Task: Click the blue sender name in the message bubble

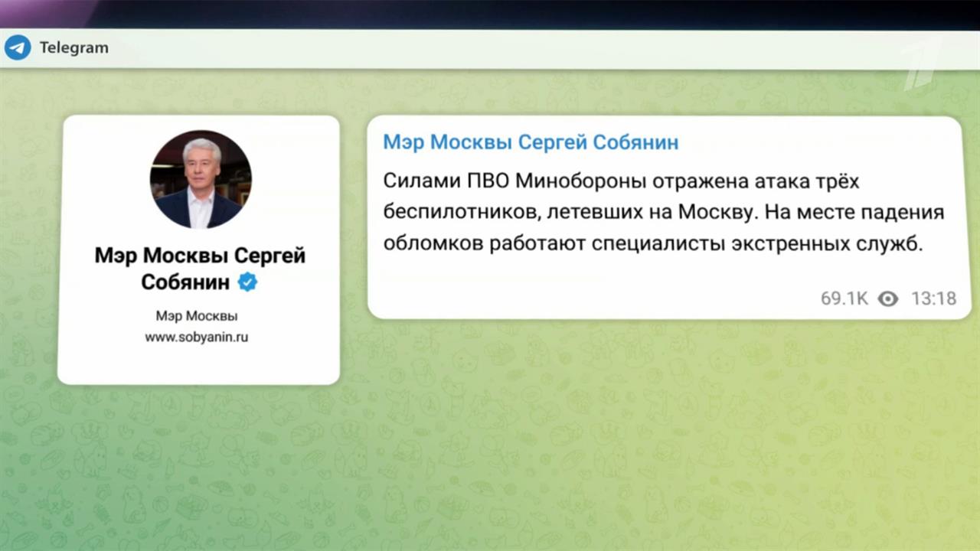Action: pyautogui.click(x=531, y=142)
